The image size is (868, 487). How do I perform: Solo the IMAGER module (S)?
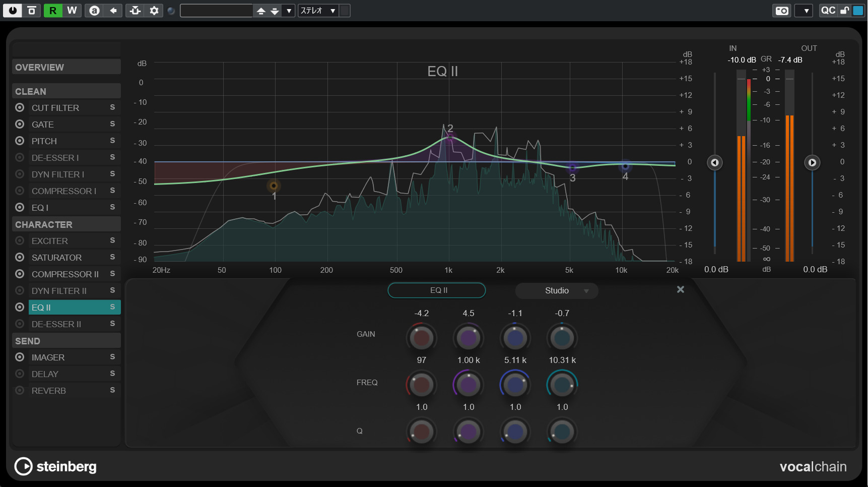tap(112, 357)
